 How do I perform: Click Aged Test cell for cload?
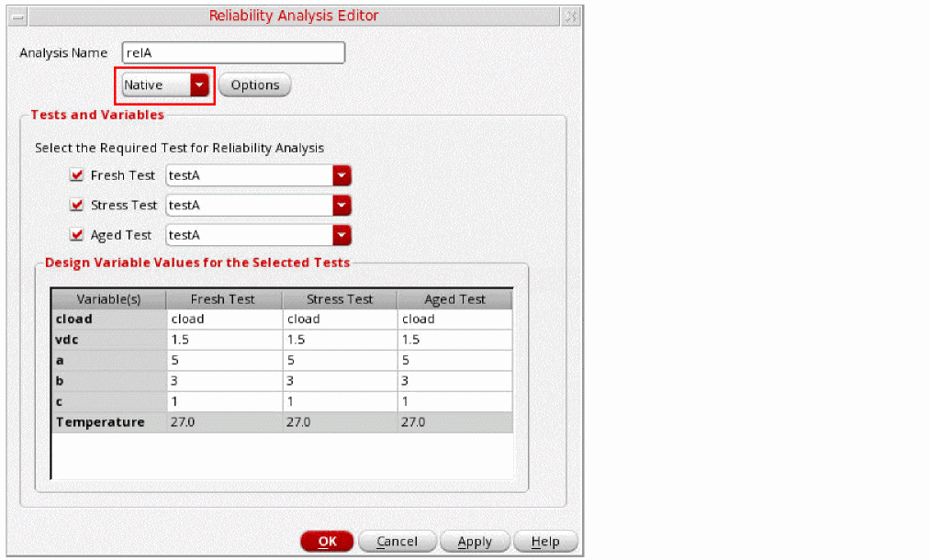point(455,319)
